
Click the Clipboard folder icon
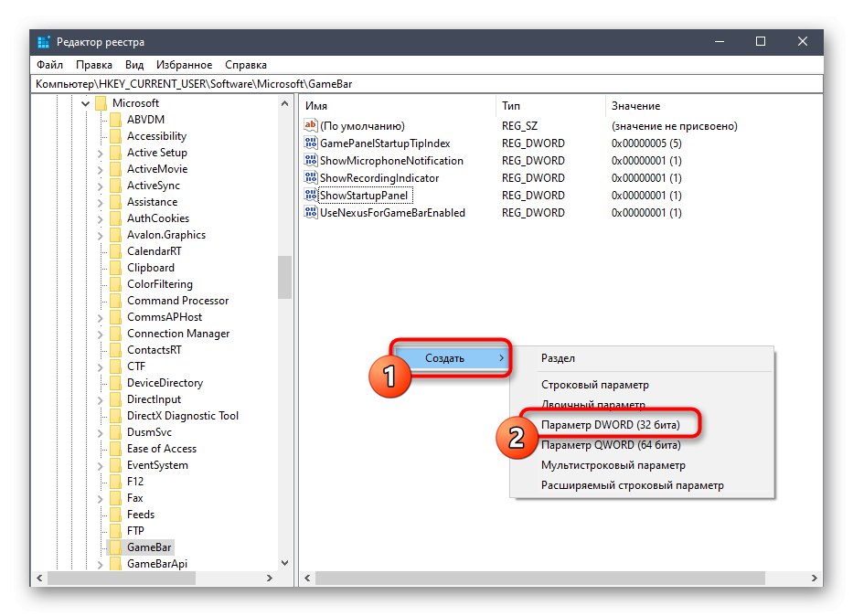coord(115,268)
